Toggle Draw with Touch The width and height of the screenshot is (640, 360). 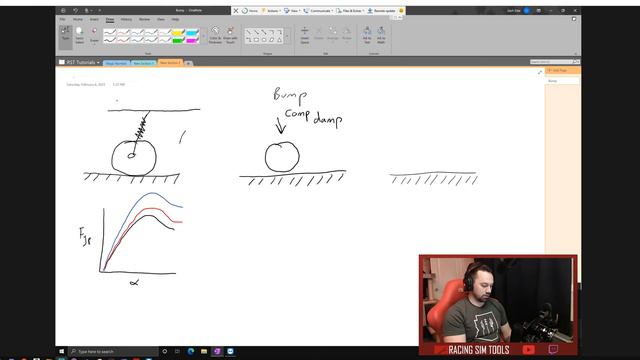[x=230, y=35]
